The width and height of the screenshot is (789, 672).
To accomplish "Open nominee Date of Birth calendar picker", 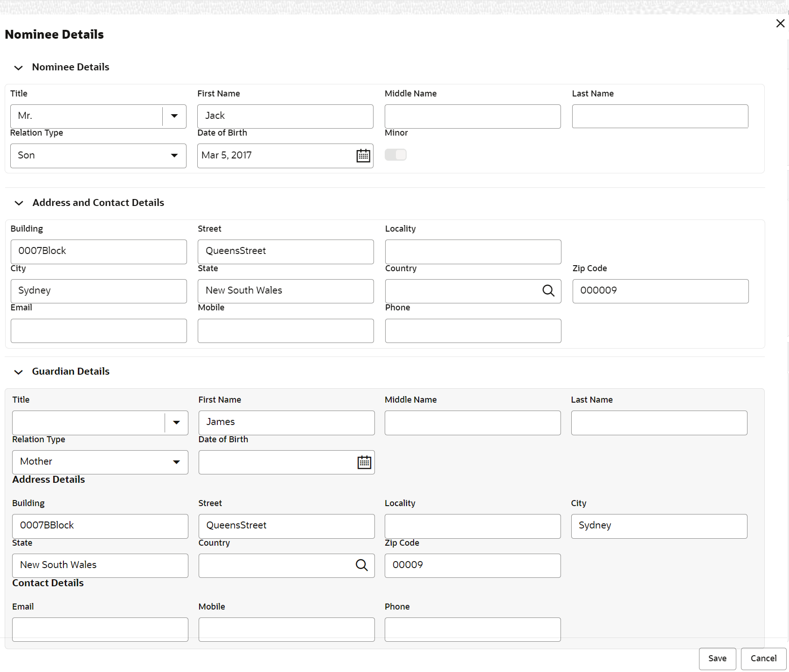I will [363, 156].
